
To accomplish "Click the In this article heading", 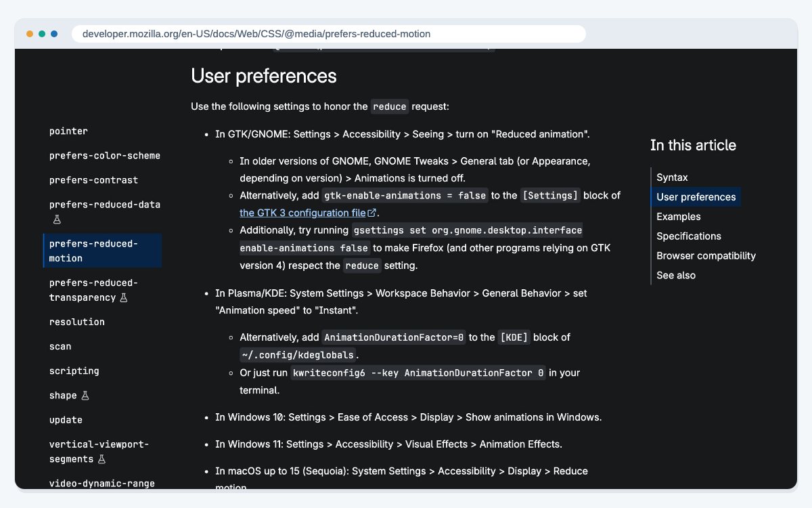I will click(693, 145).
